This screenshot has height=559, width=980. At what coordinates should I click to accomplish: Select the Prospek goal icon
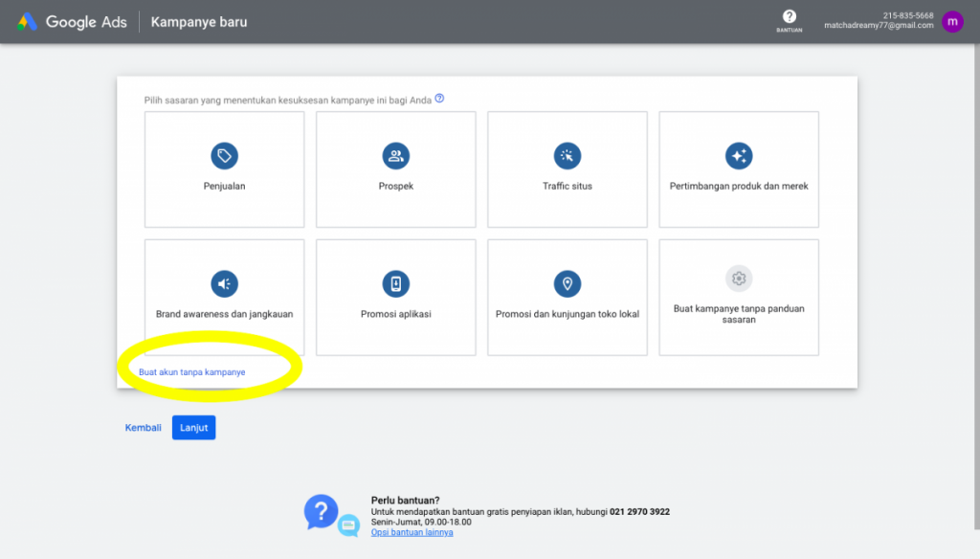point(395,155)
